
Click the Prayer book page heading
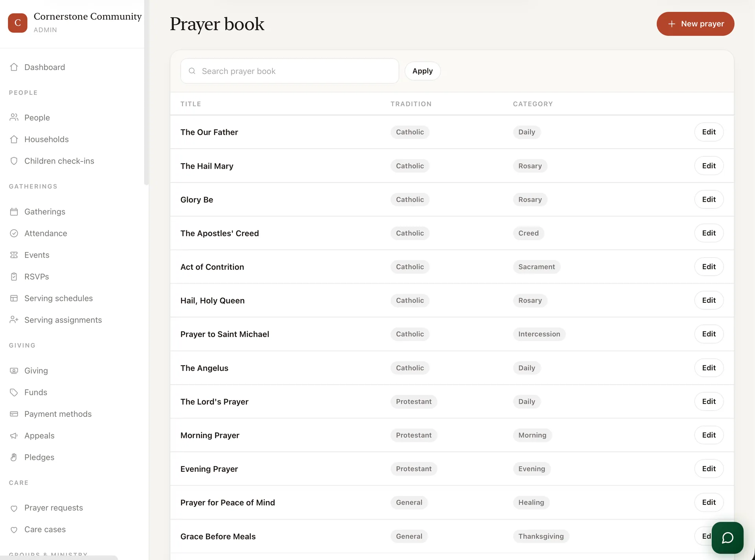[x=217, y=24]
